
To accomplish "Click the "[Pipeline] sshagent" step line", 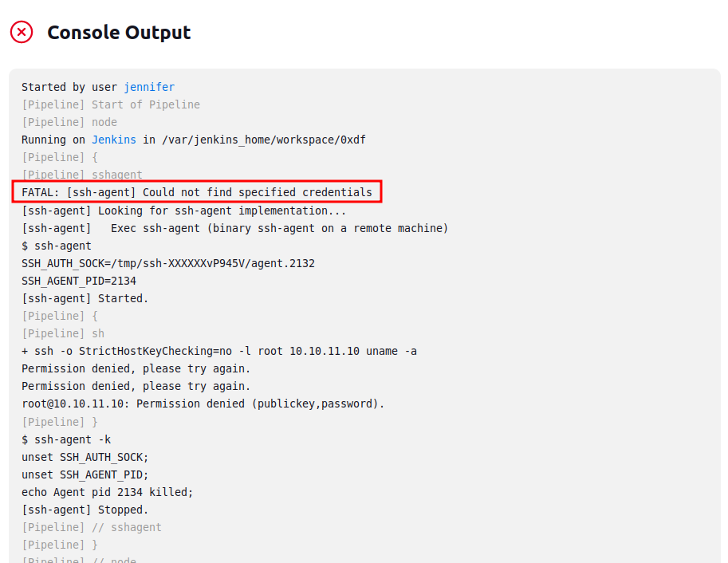I will click(82, 175).
